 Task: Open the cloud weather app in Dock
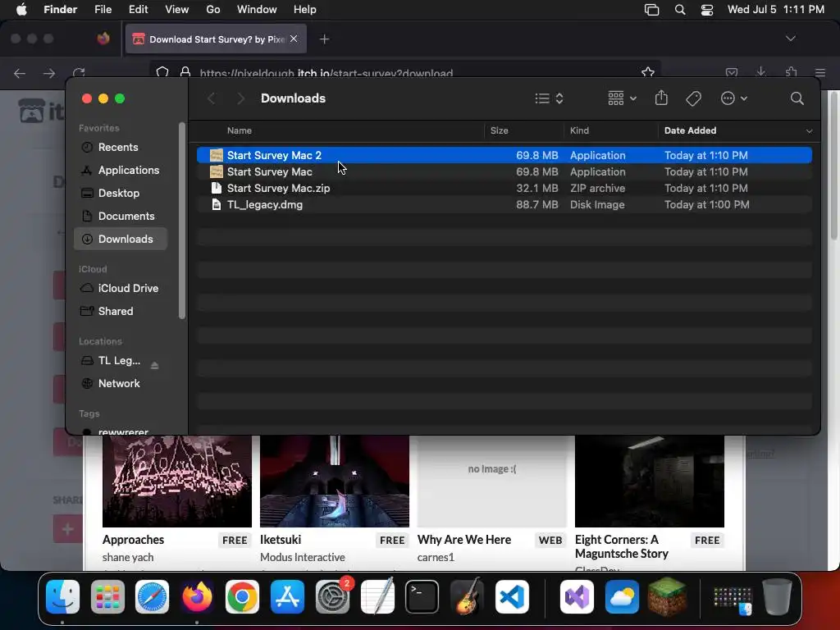tap(622, 596)
